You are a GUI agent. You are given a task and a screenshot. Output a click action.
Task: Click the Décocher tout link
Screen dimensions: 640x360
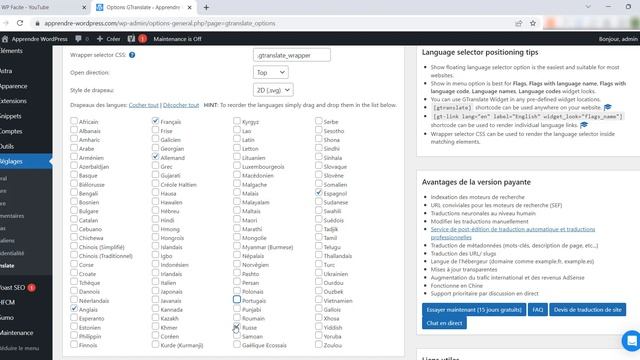pyautogui.click(x=181, y=105)
